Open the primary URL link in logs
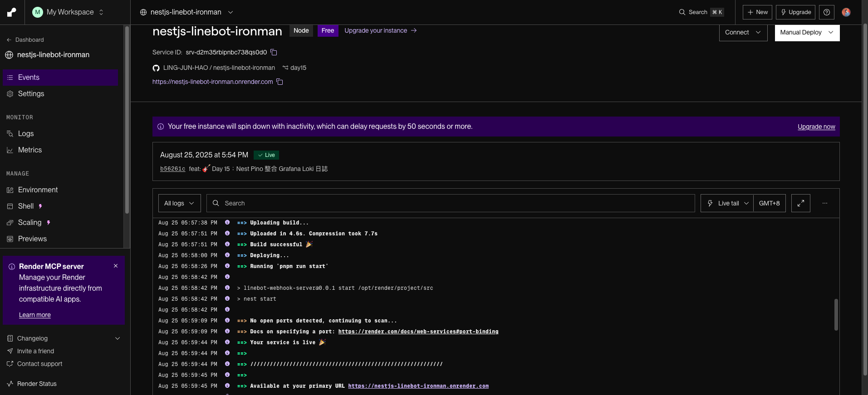 pos(418,386)
